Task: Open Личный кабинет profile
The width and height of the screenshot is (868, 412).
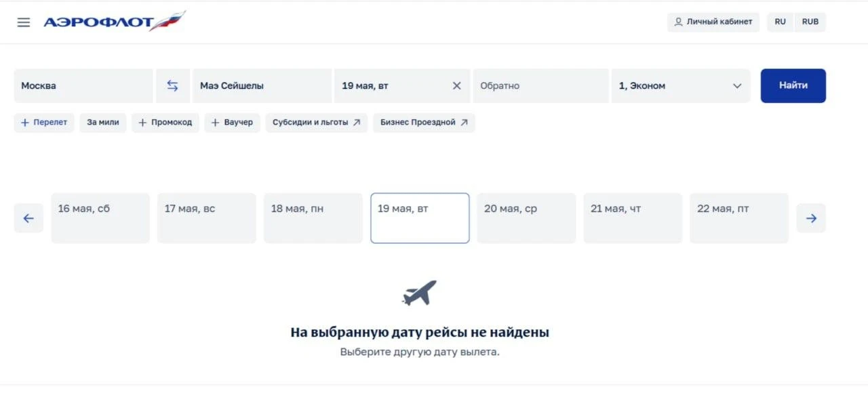Action: [x=713, y=22]
